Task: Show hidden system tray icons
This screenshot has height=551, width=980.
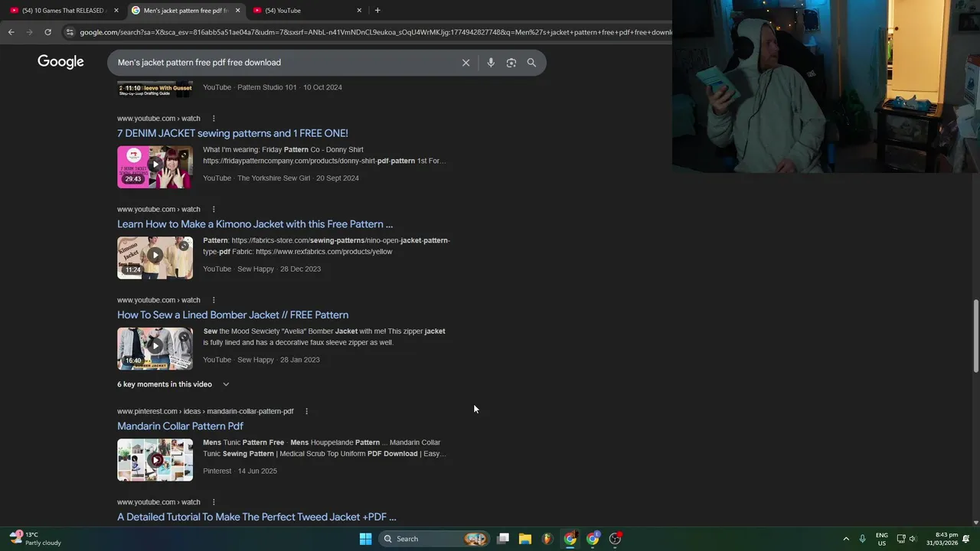Action: click(x=846, y=539)
